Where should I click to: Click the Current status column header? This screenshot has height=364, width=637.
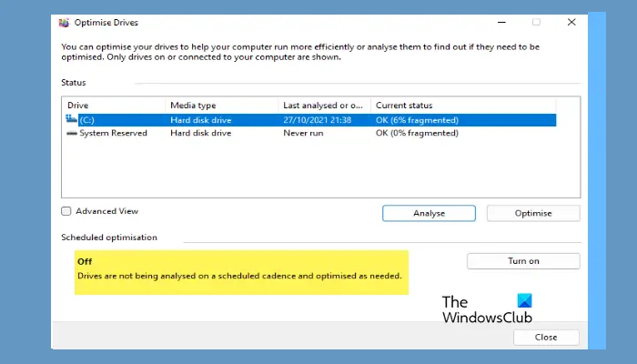click(x=463, y=106)
